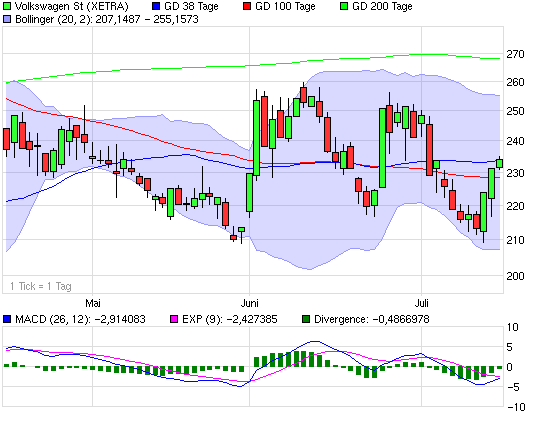Select the Volkswagen St (XETRA) label
Screen dimensions: 545x428
click(72, 6)
